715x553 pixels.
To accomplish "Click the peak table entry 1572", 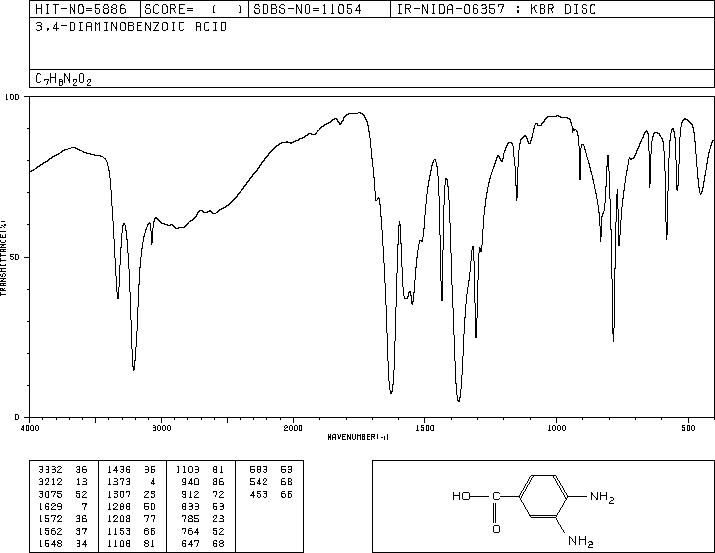I will [49, 519].
